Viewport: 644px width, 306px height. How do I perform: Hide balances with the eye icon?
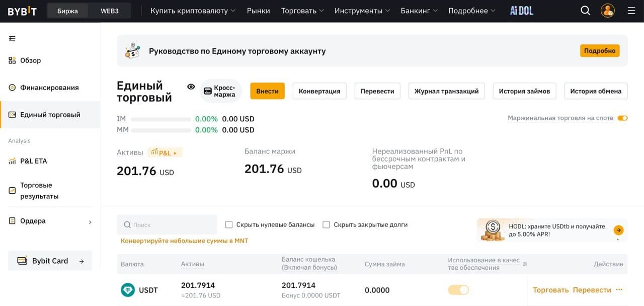pyautogui.click(x=191, y=87)
